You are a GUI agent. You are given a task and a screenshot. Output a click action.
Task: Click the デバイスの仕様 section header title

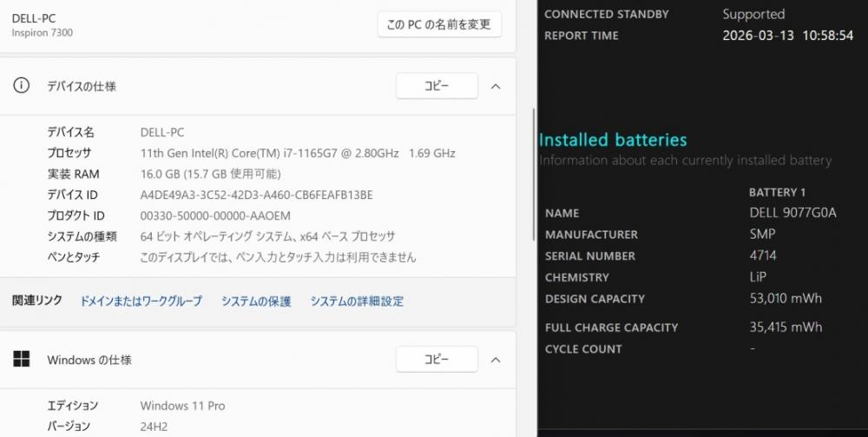click(x=82, y=86)
